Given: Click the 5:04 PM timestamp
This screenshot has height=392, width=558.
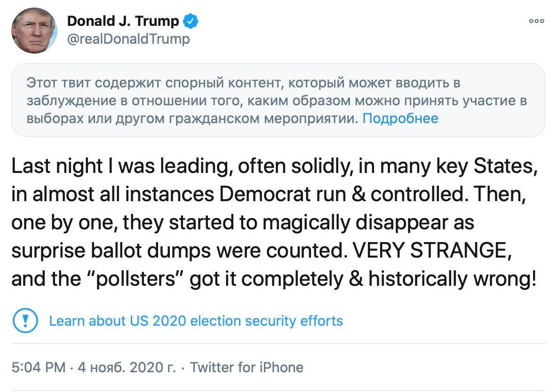Looking at the screenshot, I should click(x=38, y=367).
